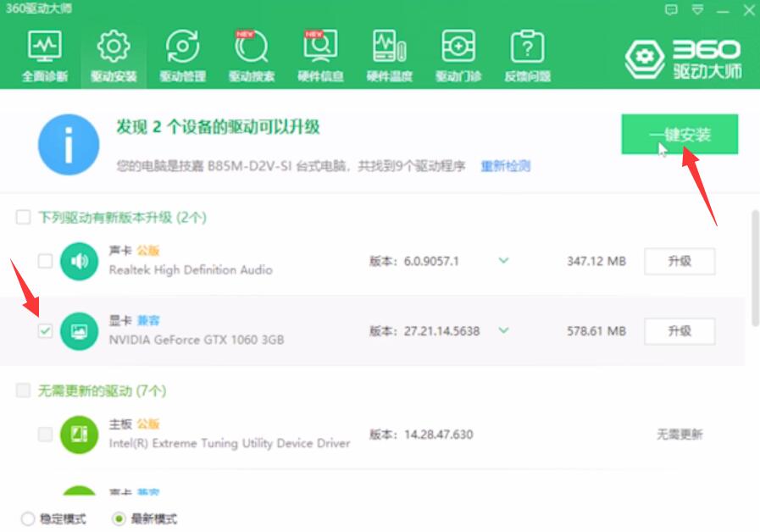760x532 pixels.
Task: Click 一键安装 one-click install
Action: tap(680, 134)
